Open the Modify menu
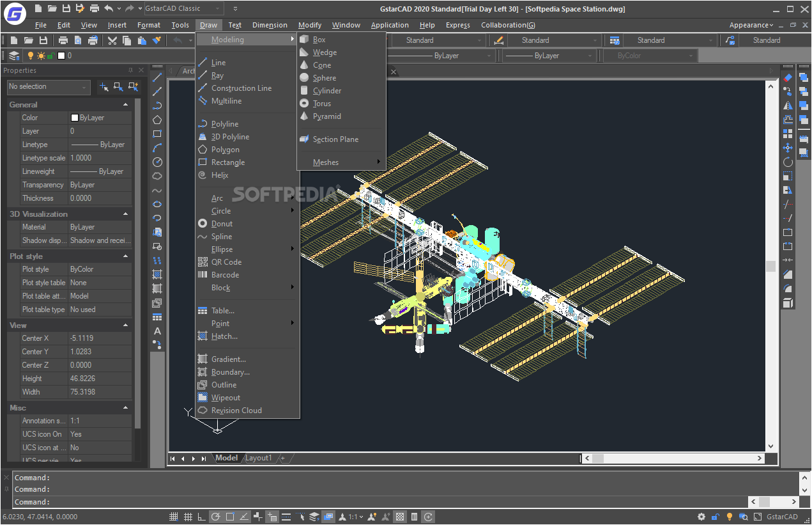Image resolution: width=812 pixels, height=525 pixels. coord(310,25)
